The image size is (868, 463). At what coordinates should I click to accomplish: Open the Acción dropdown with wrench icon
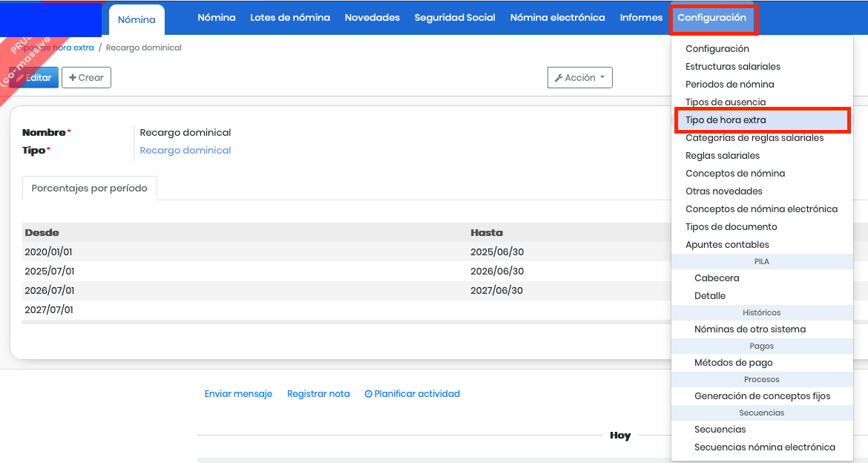pos(579,78)
